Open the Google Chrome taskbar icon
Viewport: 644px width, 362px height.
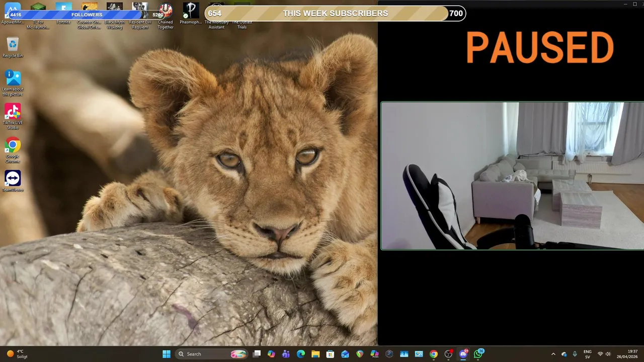tap(433, 354)
